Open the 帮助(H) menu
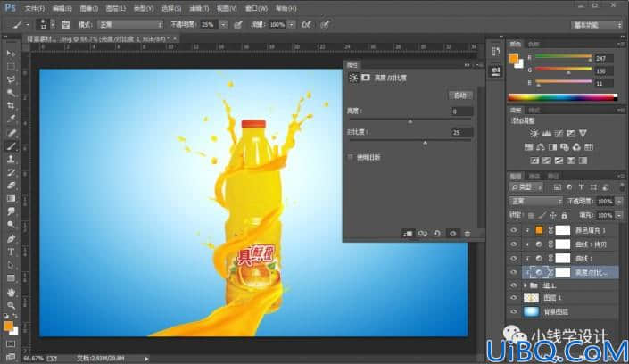The width and height of the screenshot is (629, 364). 286,8
